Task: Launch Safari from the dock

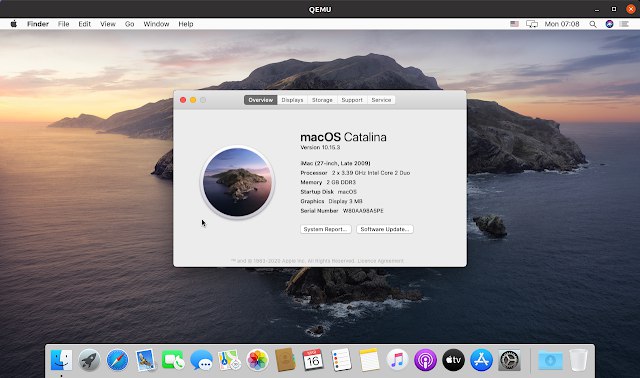Action: pyautogui.click(x=118, y=360)
